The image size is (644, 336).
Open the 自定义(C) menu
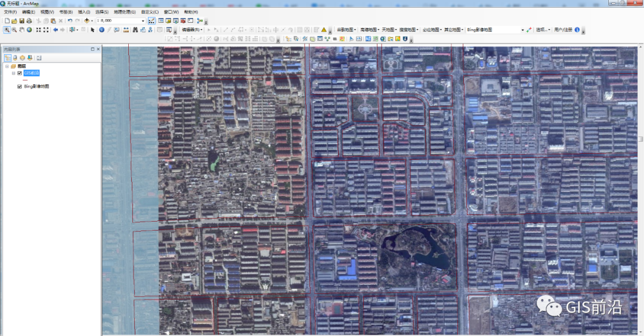[x=150, y=12]
